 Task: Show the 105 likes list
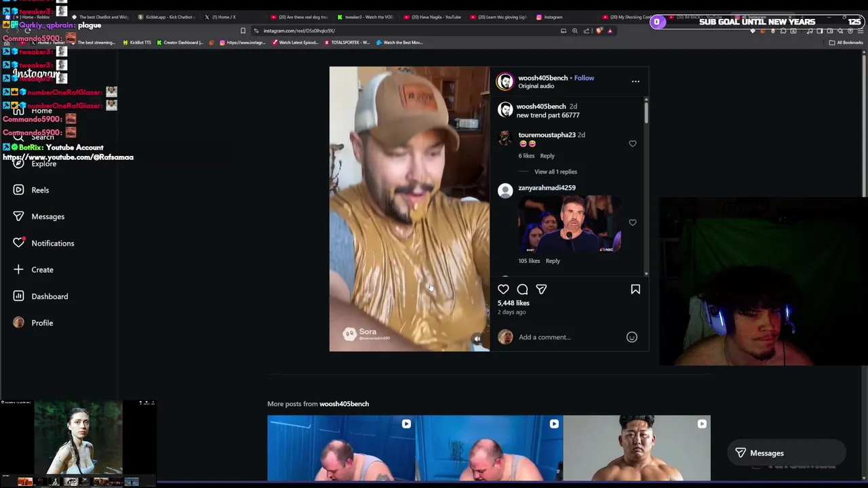(529, 261)
